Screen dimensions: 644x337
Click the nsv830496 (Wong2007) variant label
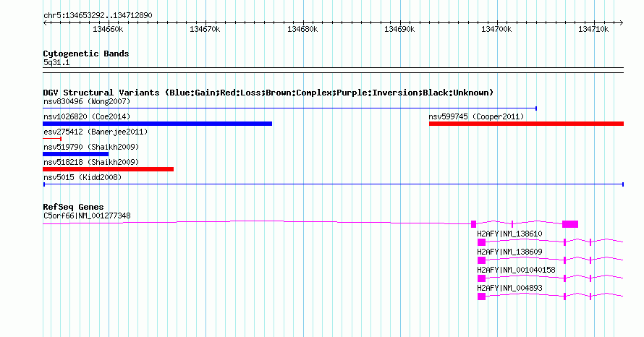pos(87,101)
